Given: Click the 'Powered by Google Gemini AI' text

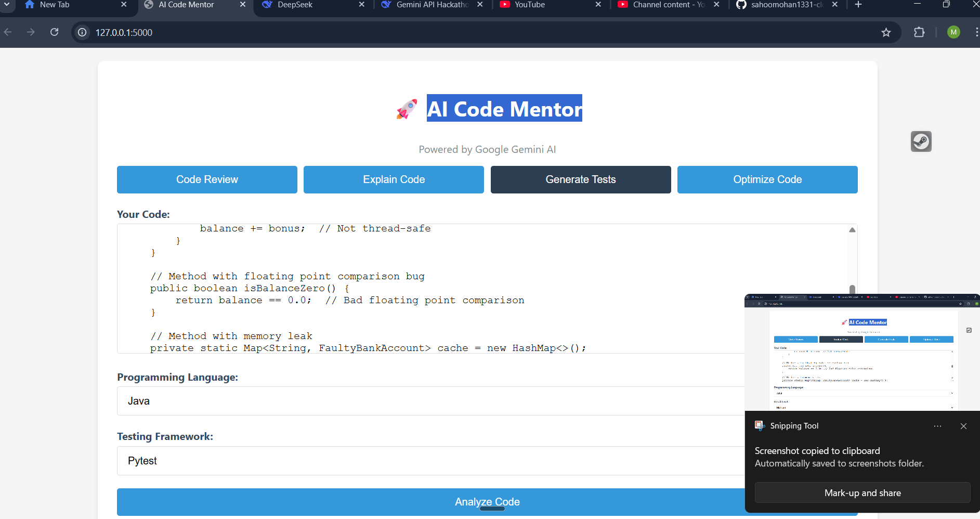Looking at the screenshot, I should pos(487,149).
